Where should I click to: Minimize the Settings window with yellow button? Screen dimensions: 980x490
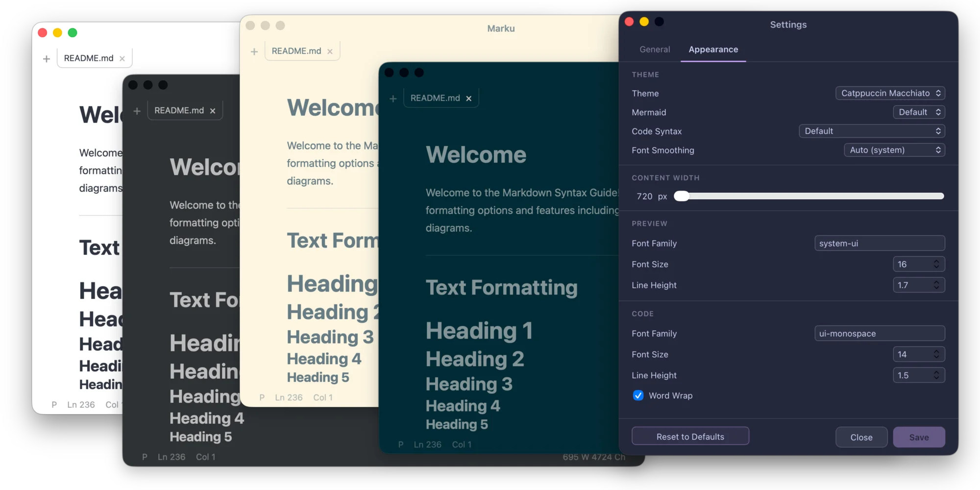click(x=644, y=22)
